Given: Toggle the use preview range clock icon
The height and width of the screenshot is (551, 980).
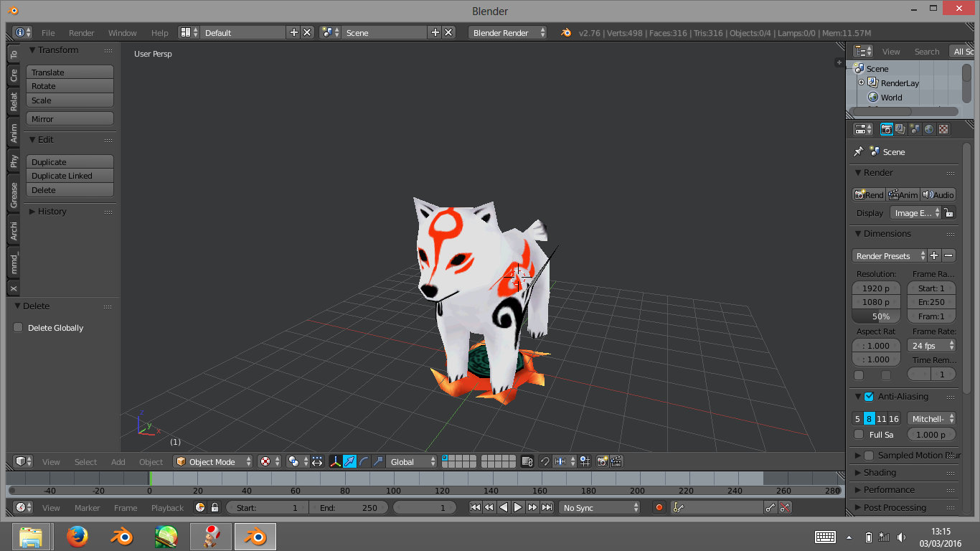Looking at the screenshot, I should click(x=200, y=507).
